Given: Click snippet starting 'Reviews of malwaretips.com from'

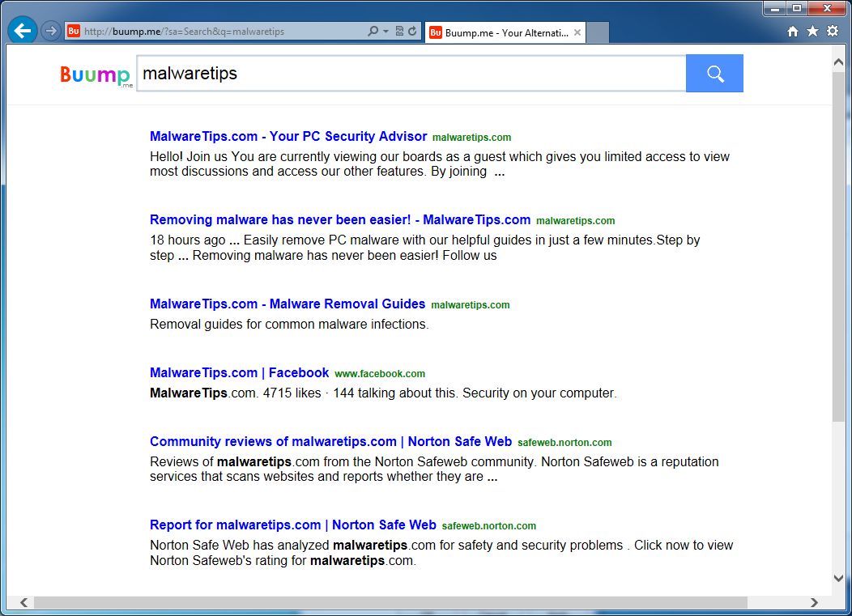Looking at the screenshot, I should (x=434, y=469).
